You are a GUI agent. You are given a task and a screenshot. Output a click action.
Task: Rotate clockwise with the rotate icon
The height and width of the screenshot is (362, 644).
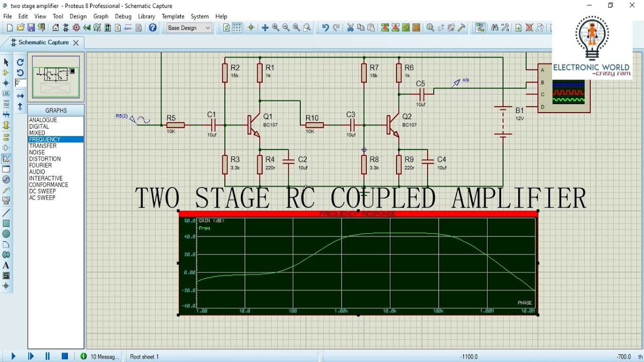tap(20, 62)
